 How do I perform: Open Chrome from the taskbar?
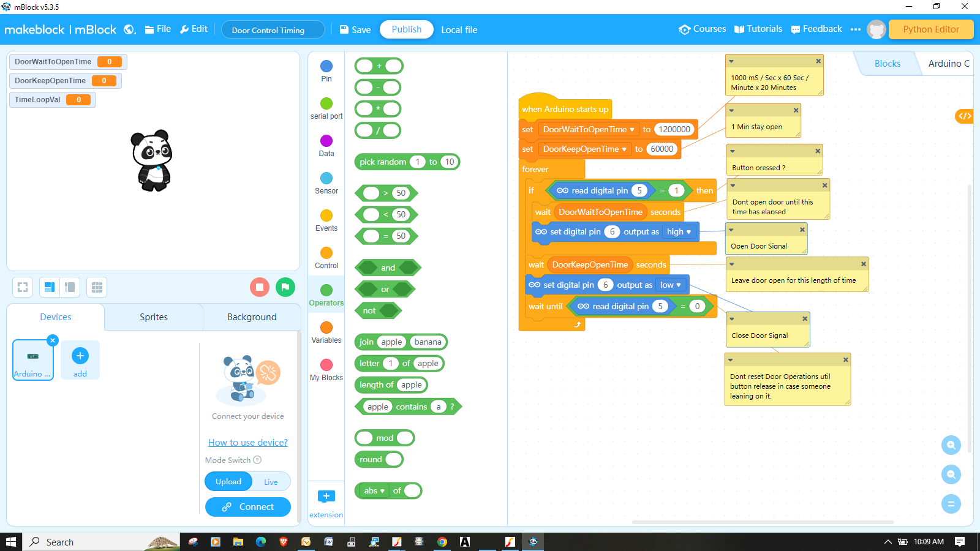(x=442, y=542)
